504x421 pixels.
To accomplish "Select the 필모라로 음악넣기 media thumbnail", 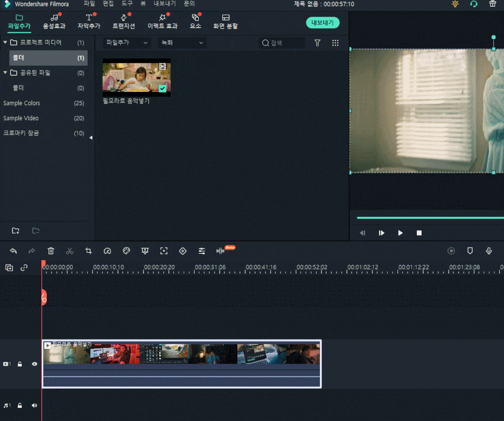I will tap(137, 77).
